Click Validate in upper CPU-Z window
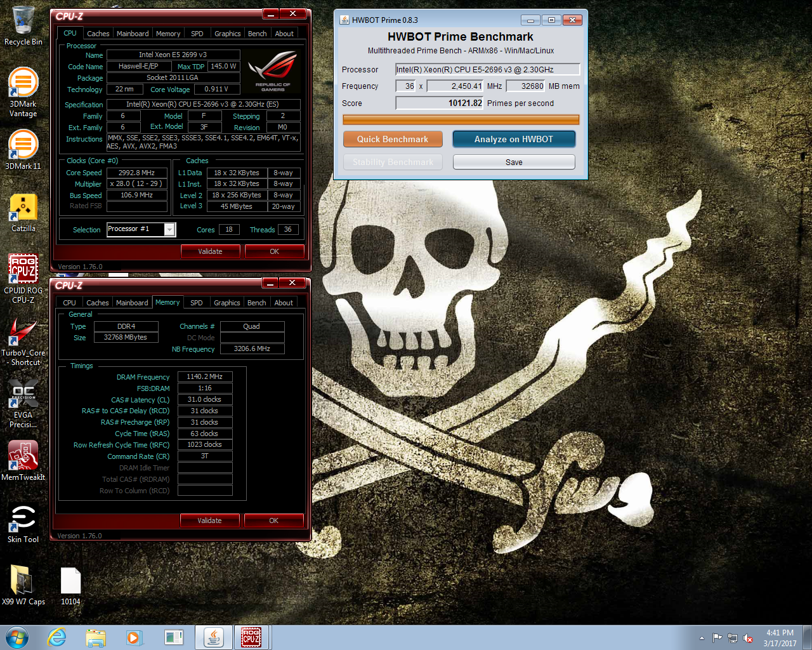This screenshot has width=812, height=650. pos(211,251)
